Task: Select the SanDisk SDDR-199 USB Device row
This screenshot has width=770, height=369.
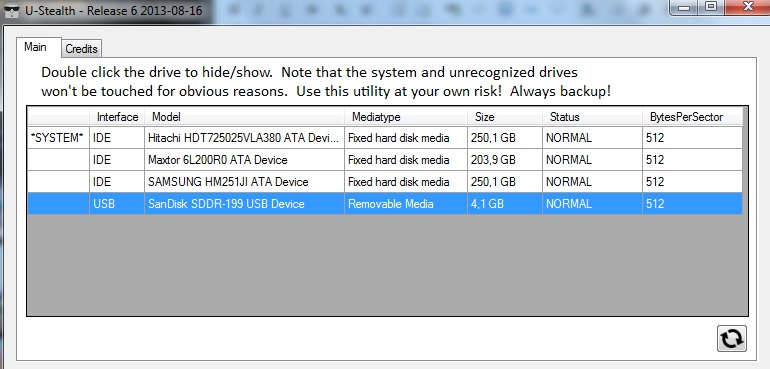Action: (385, 203)
